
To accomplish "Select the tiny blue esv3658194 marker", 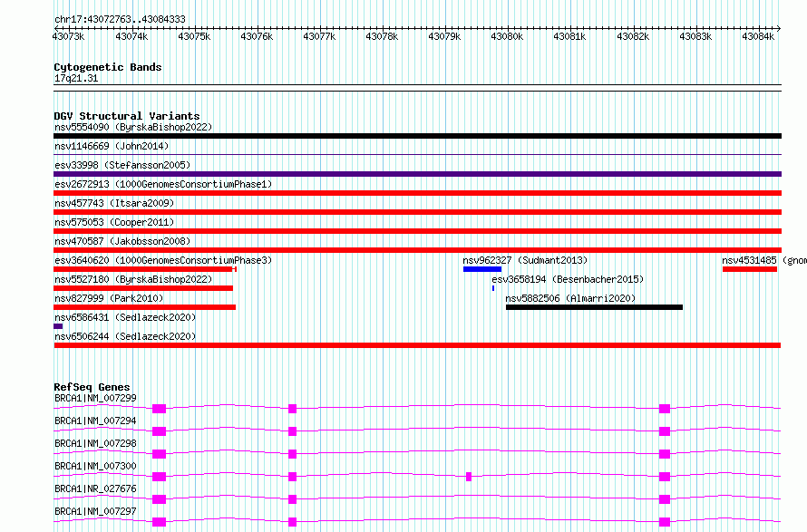I will tap(493, 288).
